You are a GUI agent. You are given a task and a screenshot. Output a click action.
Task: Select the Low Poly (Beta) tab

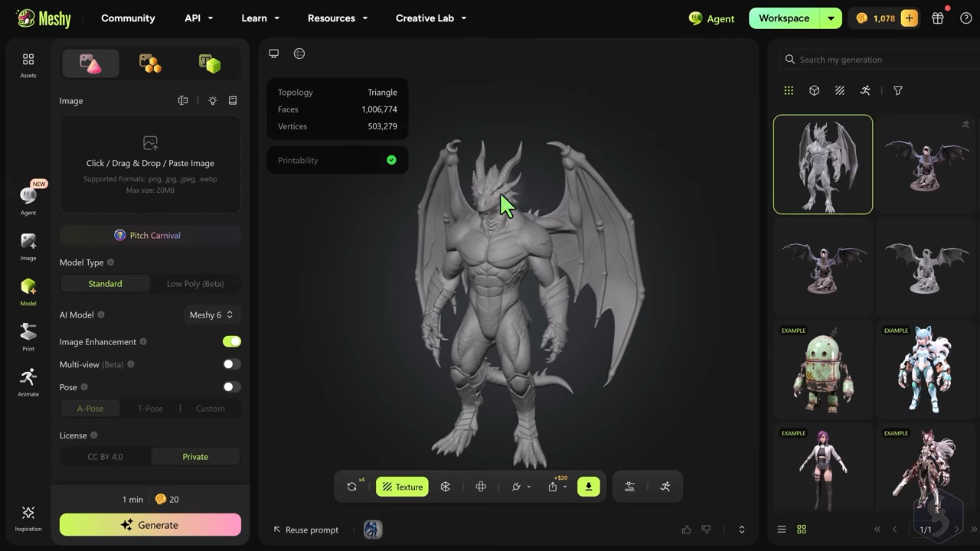[195, 284]
